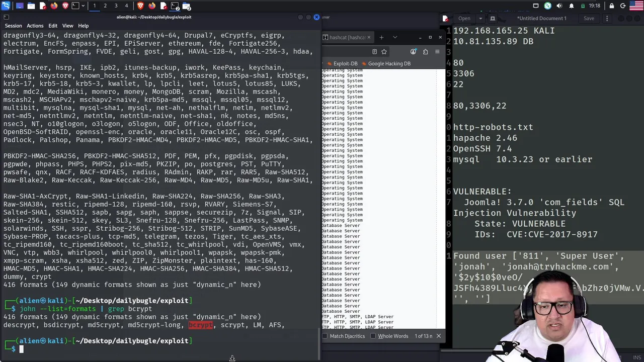Click the '10.81.135.89 DB' line in the editor
Screen dimensions: 644x362
[x=493, y=42]
